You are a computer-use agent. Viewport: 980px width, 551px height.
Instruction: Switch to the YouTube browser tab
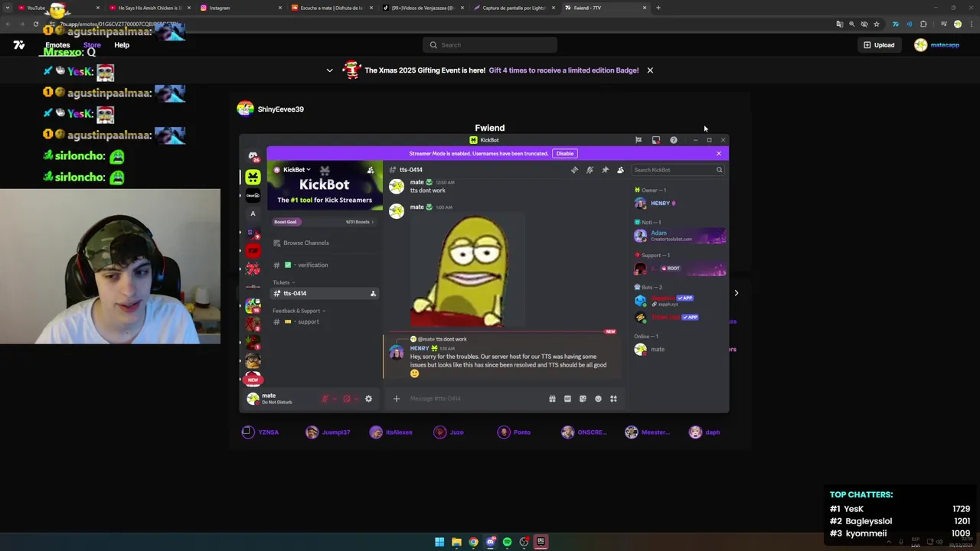[x=57, y=8]
